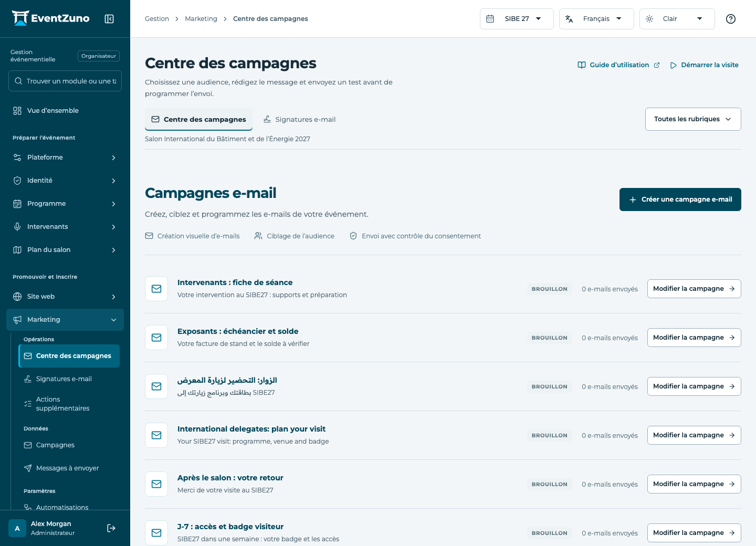
Task: Open the Clair theme dropdown
Action: (x=677, y=19)
